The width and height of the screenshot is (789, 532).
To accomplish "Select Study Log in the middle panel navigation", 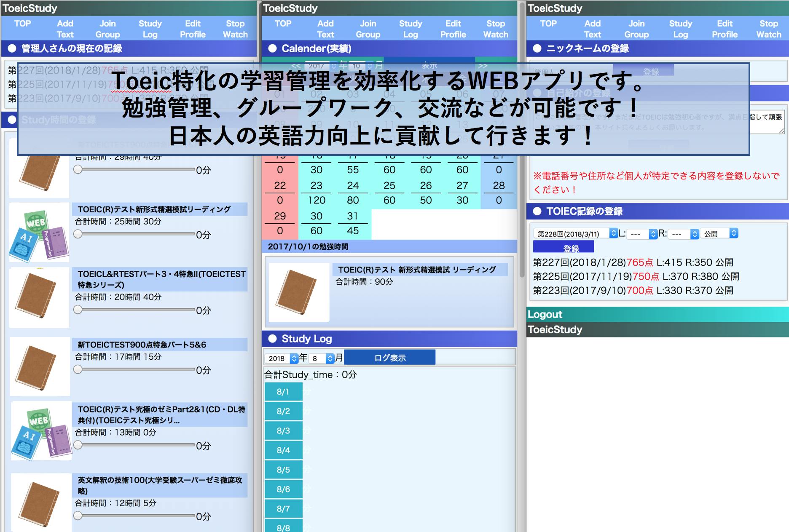I will tap(411, 29).
